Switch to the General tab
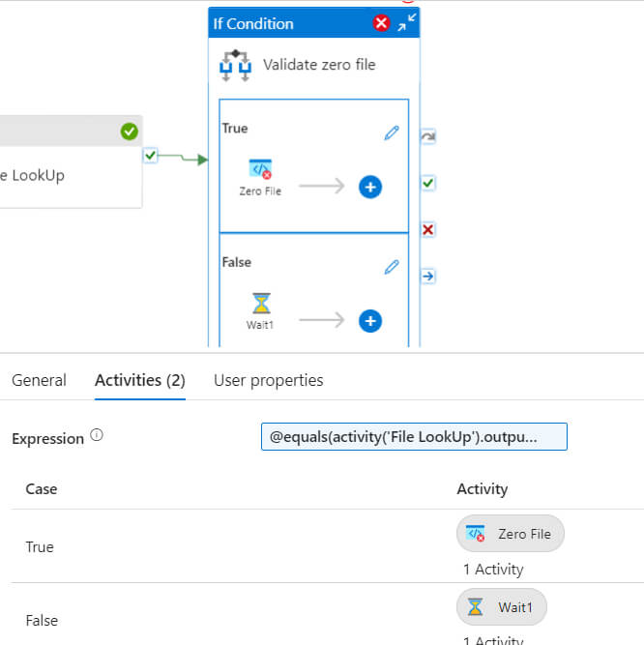 point(39,380)
